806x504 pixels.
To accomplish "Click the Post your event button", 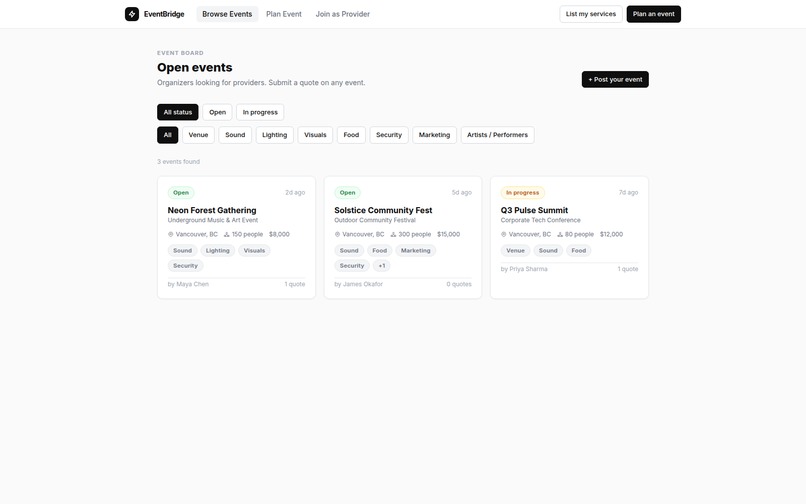I will [615, 79].
